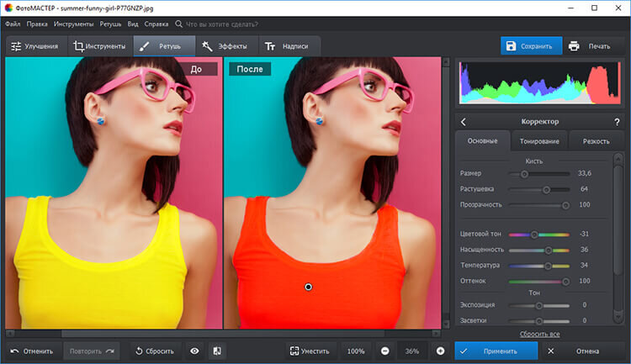Toggle the eye preview icon
The height and width of the screenshot is (364, 631).
click(x=194, y=351)
